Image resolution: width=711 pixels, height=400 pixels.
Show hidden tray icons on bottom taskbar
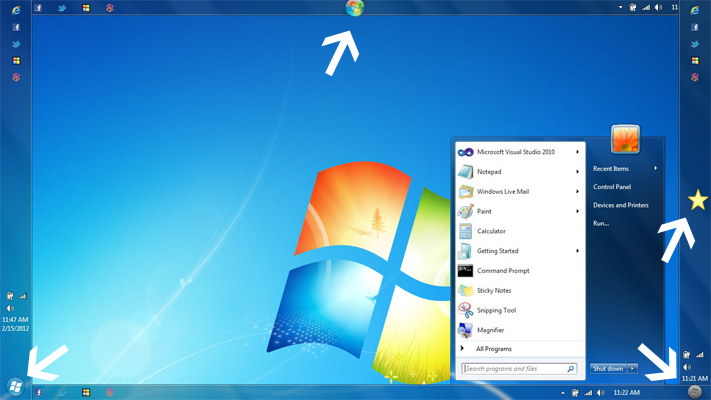point(563,393)
